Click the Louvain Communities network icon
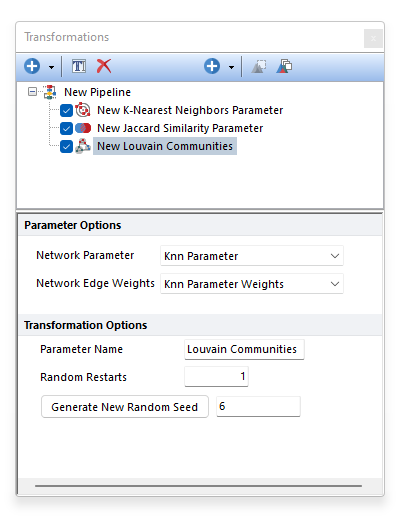The width and height of the screenshot is (400, 524). click(x=83, y=146)
